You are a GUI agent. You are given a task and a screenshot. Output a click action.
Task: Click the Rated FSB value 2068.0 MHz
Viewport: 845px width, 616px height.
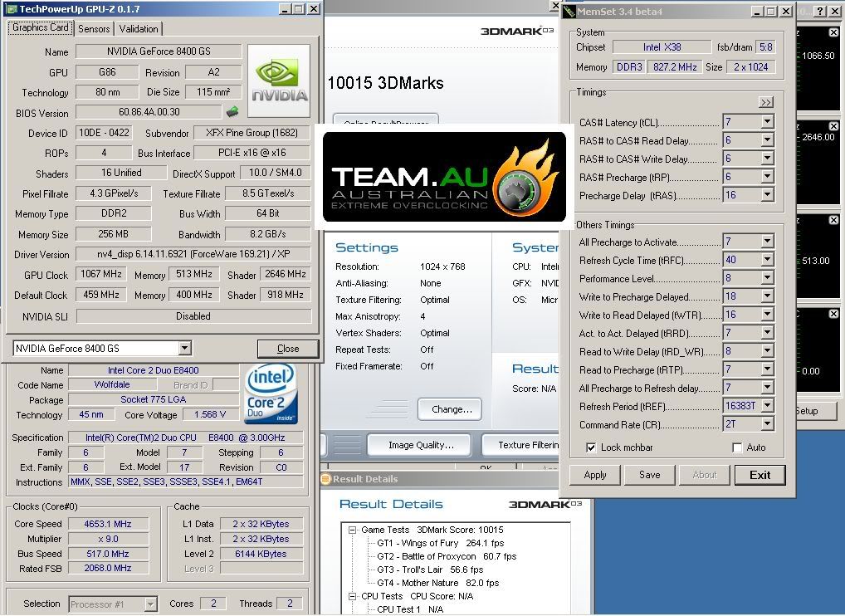point(108,568)
